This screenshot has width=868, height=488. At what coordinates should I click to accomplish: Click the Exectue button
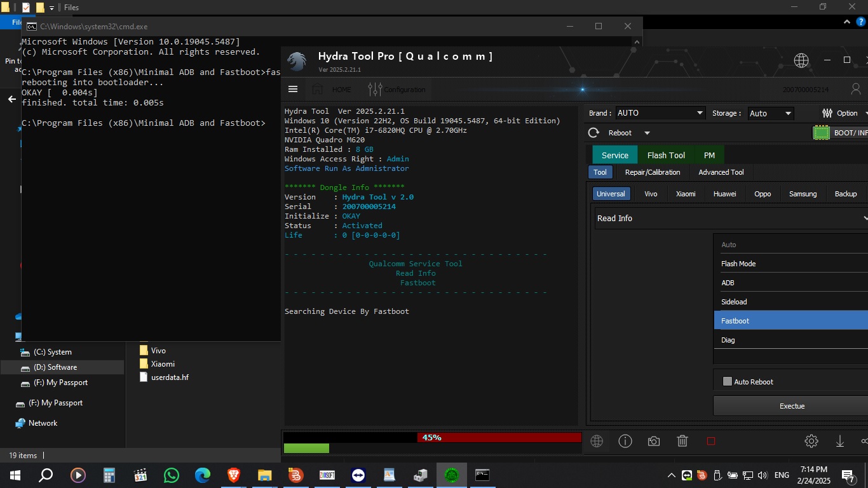click(792, 406)
